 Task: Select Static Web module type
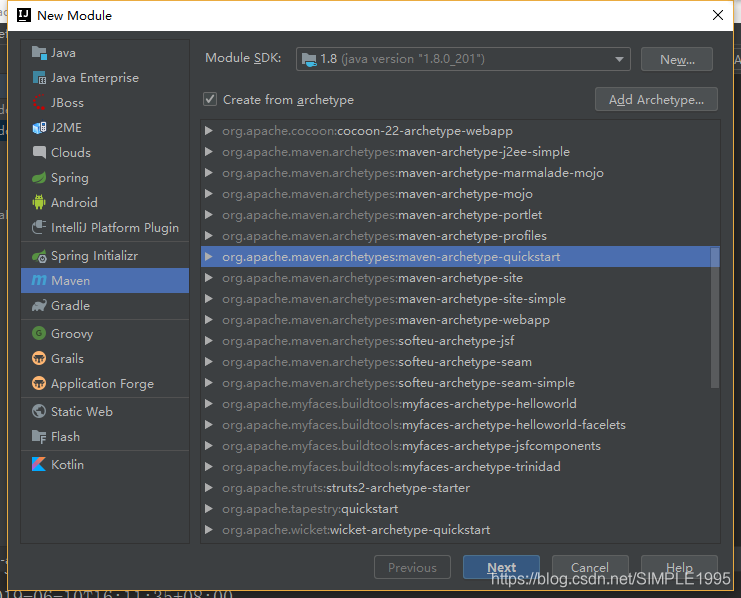(105, 411)
